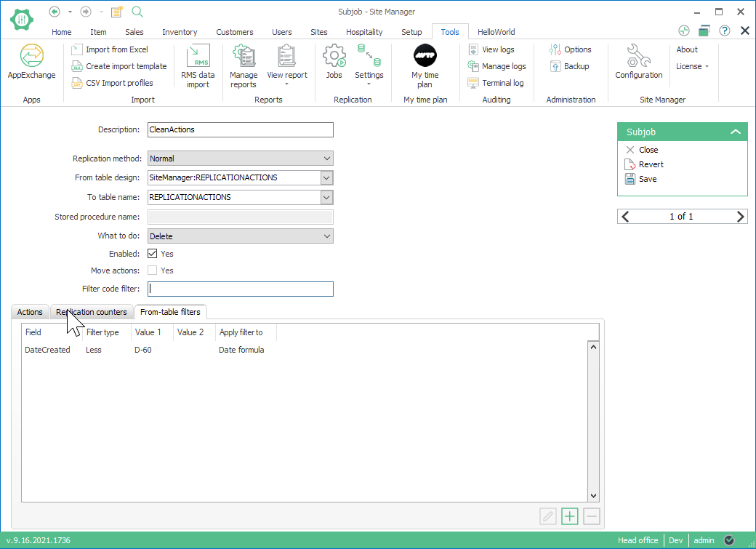This screenshot has height=549, width=756.
Task: Click the Save subjob icon
Action: (630, 179)
